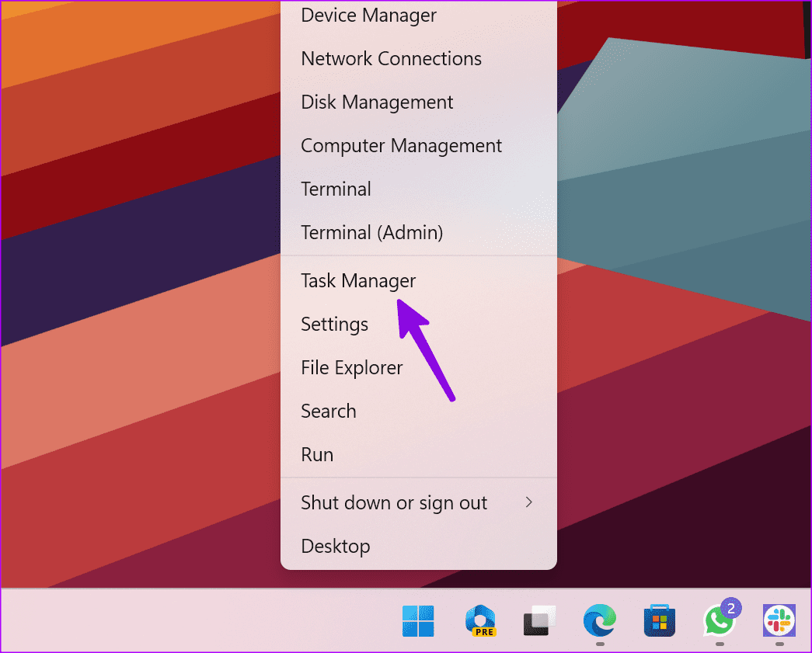Open Task Manager
The height and width of the screenshot is (653, 812).
358,280
